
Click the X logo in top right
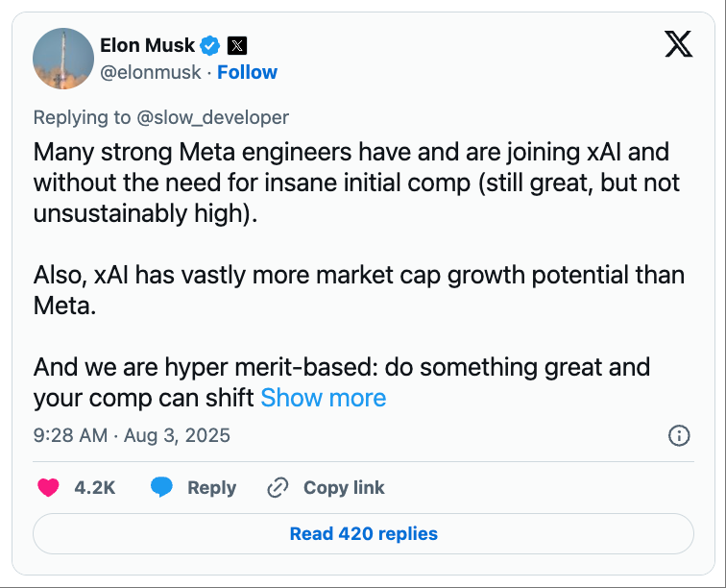[x=678, y=44]
